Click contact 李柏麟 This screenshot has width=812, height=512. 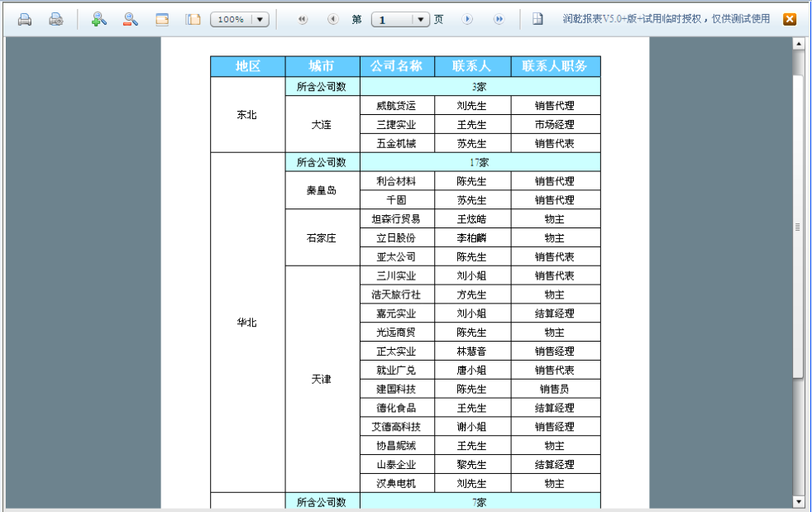point(472,238)
